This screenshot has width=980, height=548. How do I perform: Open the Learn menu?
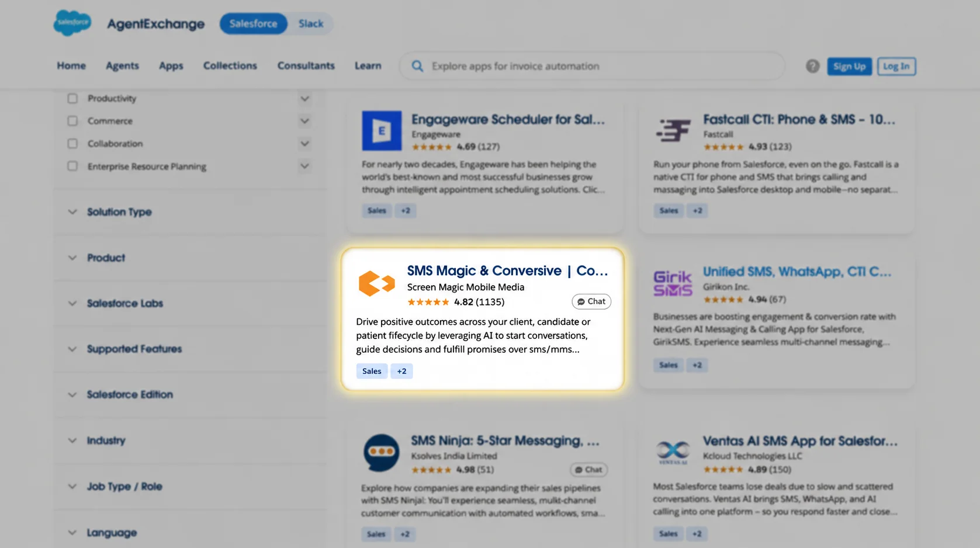(368, 65)
